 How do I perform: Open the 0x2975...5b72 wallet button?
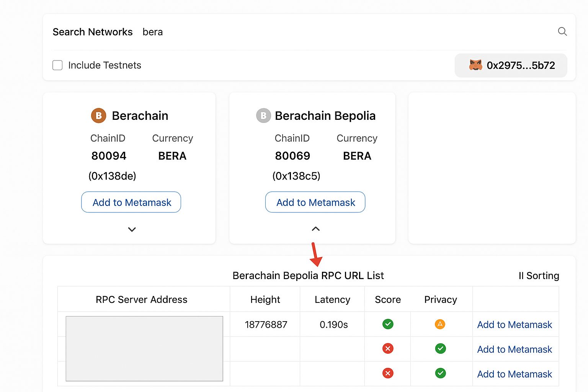511,65
